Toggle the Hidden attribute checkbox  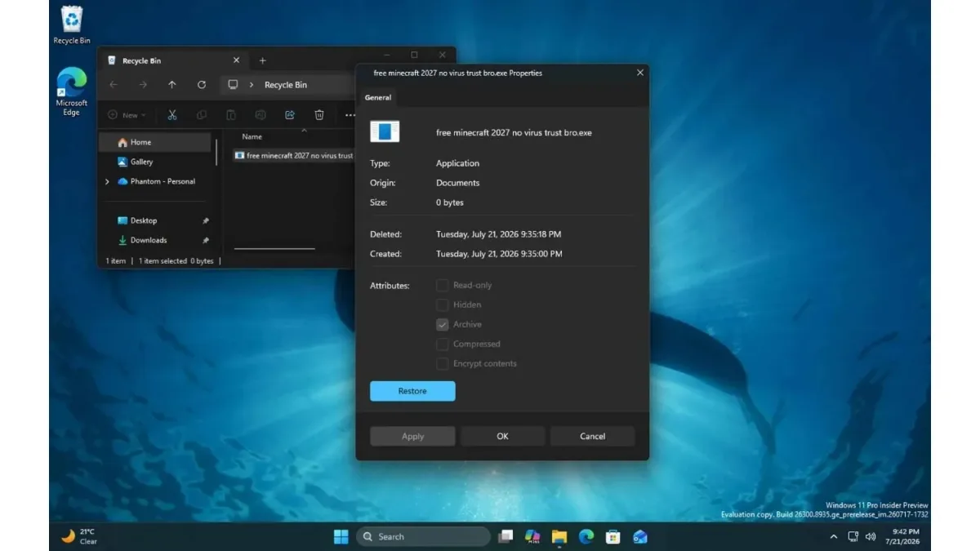tap(442, 304)
